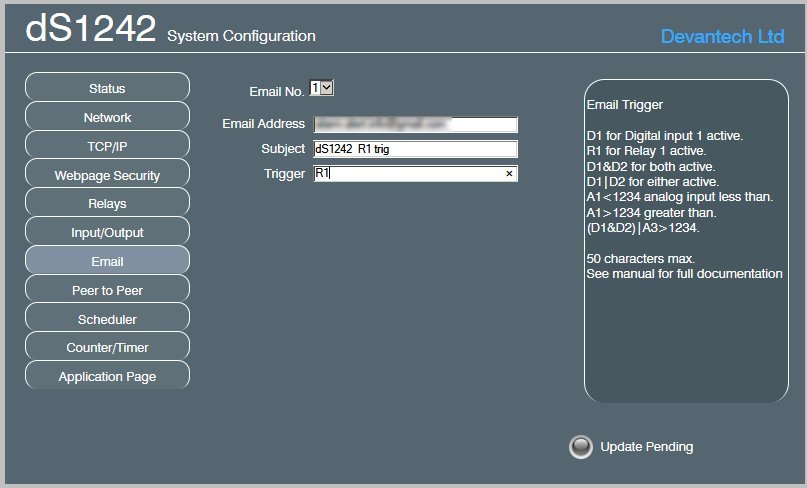Click 'R1 for Relay 1 active.' line
The height and width of the screenshot is (488, 807).
pos(646,151)
